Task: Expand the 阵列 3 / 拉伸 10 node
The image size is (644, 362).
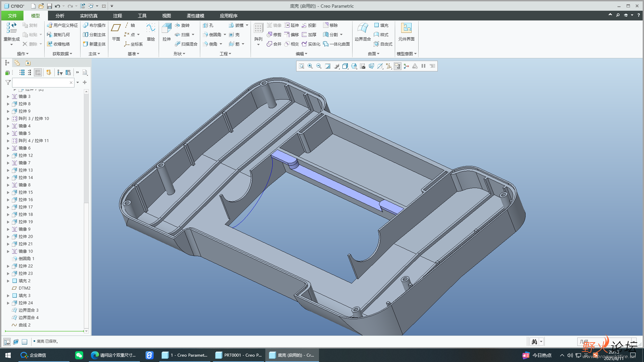Action: (x=8, y=119)
